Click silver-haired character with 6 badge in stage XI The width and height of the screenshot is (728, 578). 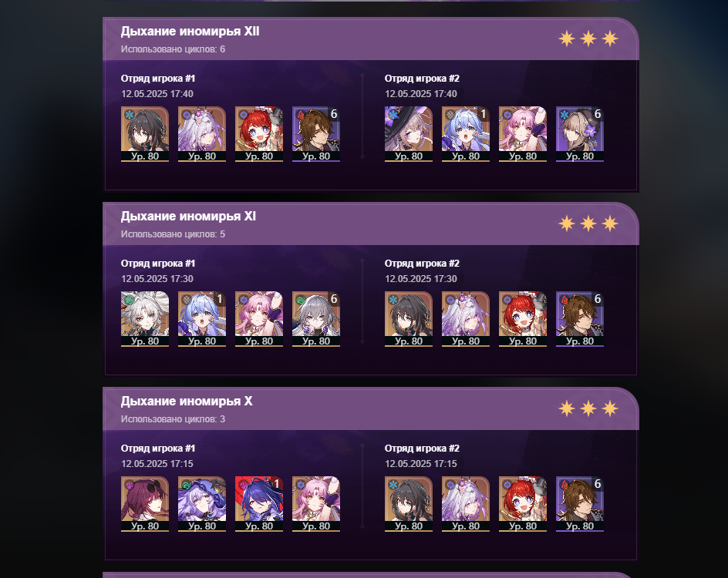[315, 319]
